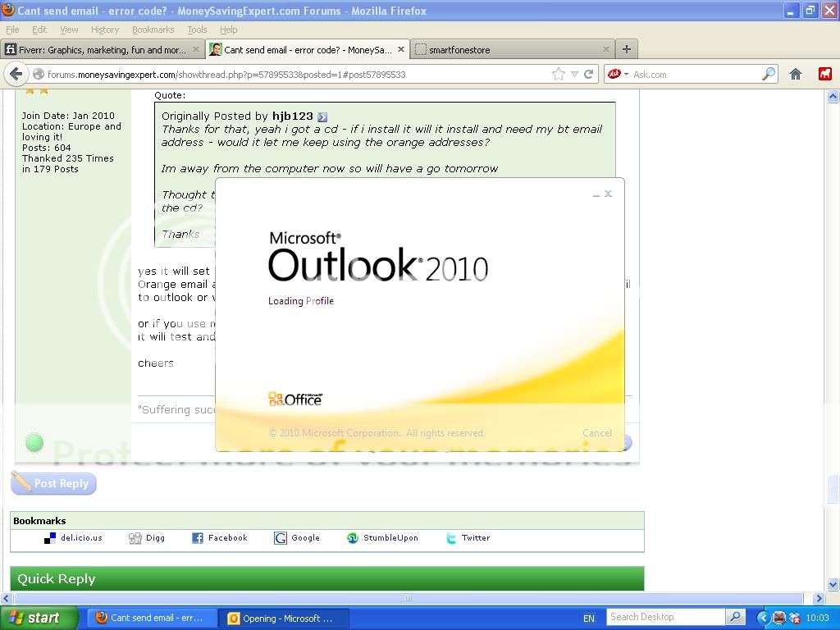Share thread on del.icio.us
Image resolution: width=840 pixels, height=630 pixels.
(50, 538)
